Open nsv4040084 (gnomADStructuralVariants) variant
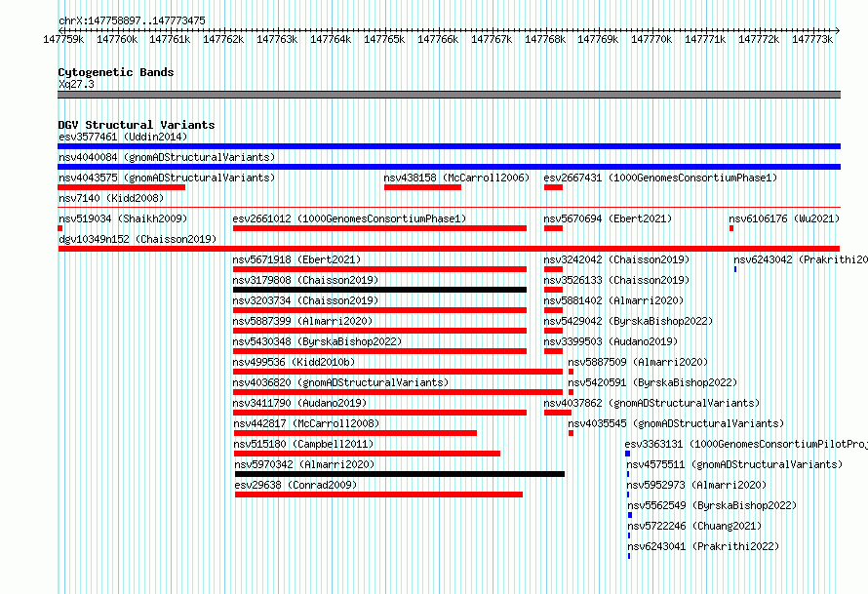Image resolution: width=868 pixels, height=594 pixels. coord(167,157)
